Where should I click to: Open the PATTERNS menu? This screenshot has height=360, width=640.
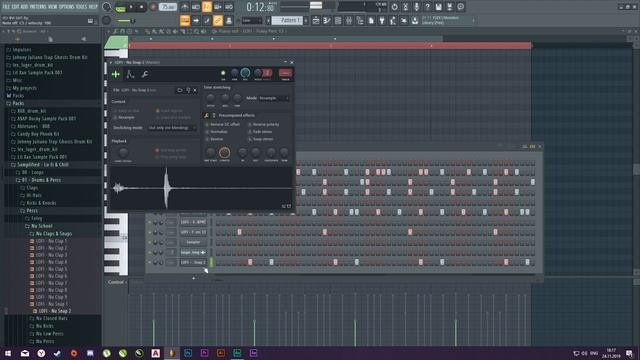pos(39,7)
